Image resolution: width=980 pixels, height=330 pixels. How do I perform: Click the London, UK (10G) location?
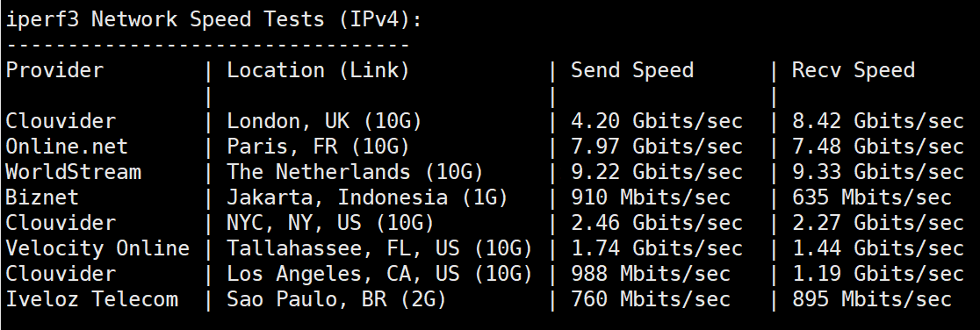click(324, 120)
